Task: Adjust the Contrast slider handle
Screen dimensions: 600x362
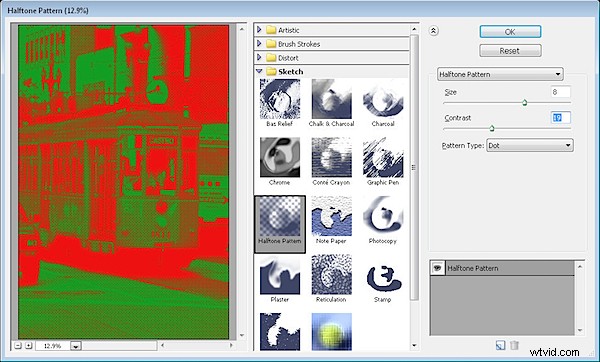Action: coord(492,128)
